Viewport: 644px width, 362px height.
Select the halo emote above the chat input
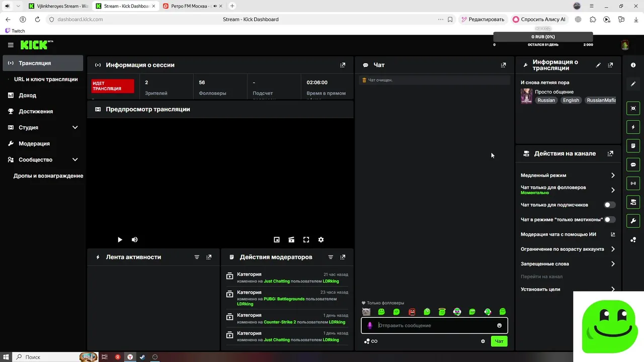coord(442,312)
